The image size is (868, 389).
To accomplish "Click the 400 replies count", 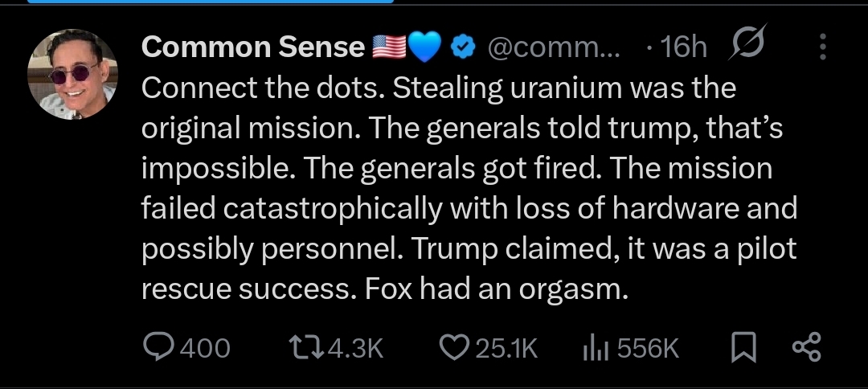I will click(x=204, y=348).
